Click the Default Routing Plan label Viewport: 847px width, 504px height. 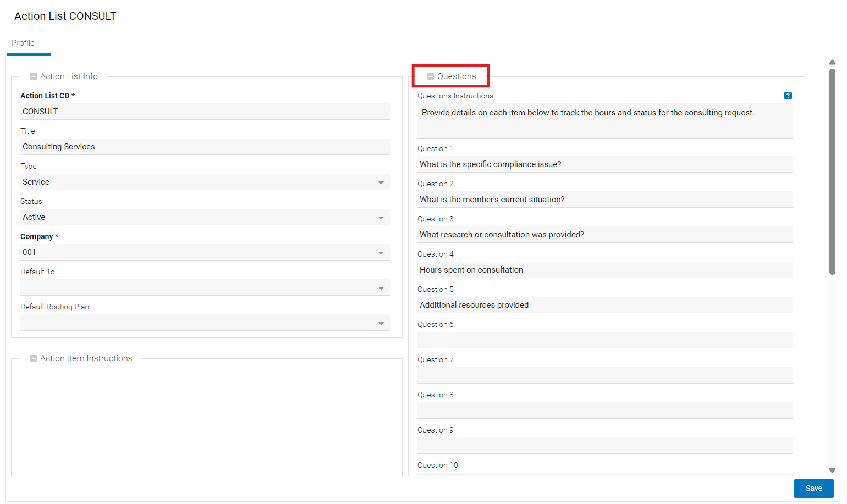click(x=54, y=307)
